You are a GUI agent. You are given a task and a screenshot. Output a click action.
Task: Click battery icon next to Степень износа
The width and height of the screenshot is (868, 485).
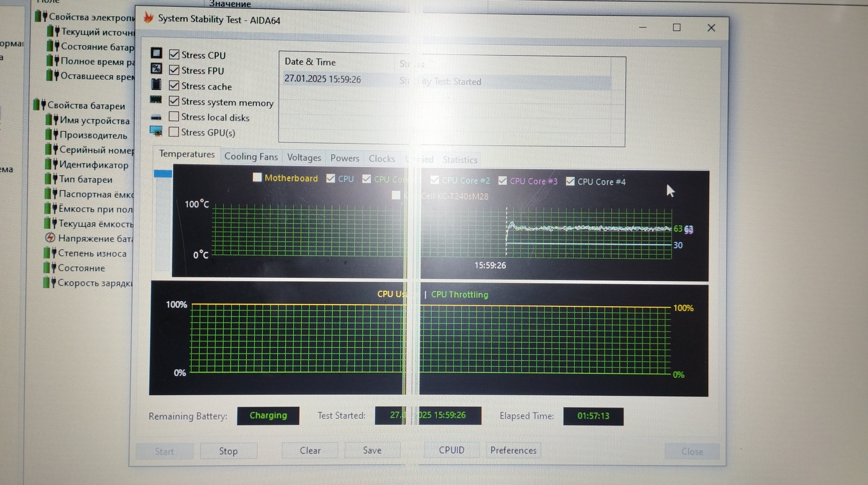tap(50, 253)
